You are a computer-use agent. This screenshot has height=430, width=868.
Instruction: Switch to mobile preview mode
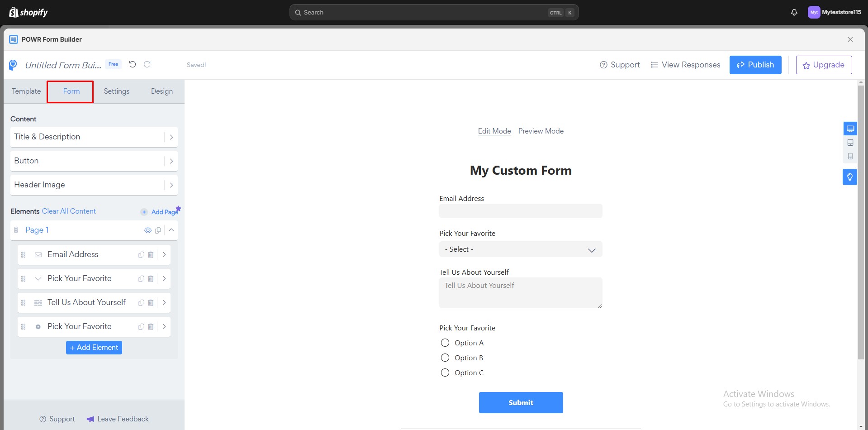[x=850, y=156]
